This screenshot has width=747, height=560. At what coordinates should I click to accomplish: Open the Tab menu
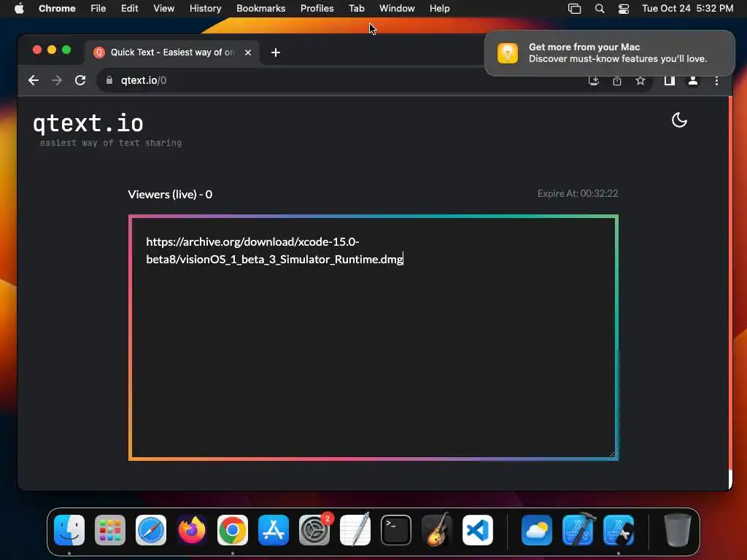pyautogui.click(x=356, y=9)
